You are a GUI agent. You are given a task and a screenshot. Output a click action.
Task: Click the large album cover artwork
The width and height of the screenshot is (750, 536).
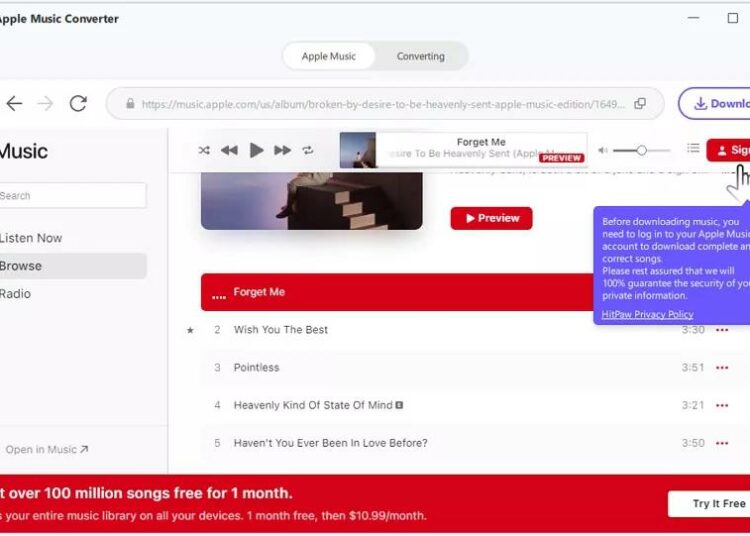click(311, 201)
